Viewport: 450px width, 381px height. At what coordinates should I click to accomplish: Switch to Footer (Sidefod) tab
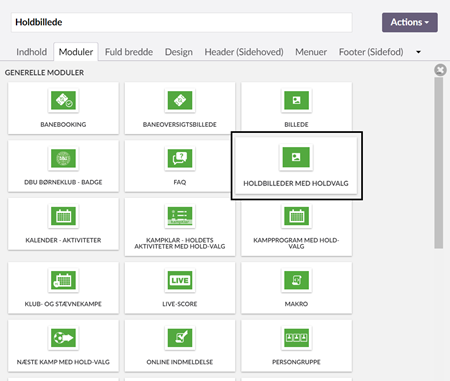point(371,52)
